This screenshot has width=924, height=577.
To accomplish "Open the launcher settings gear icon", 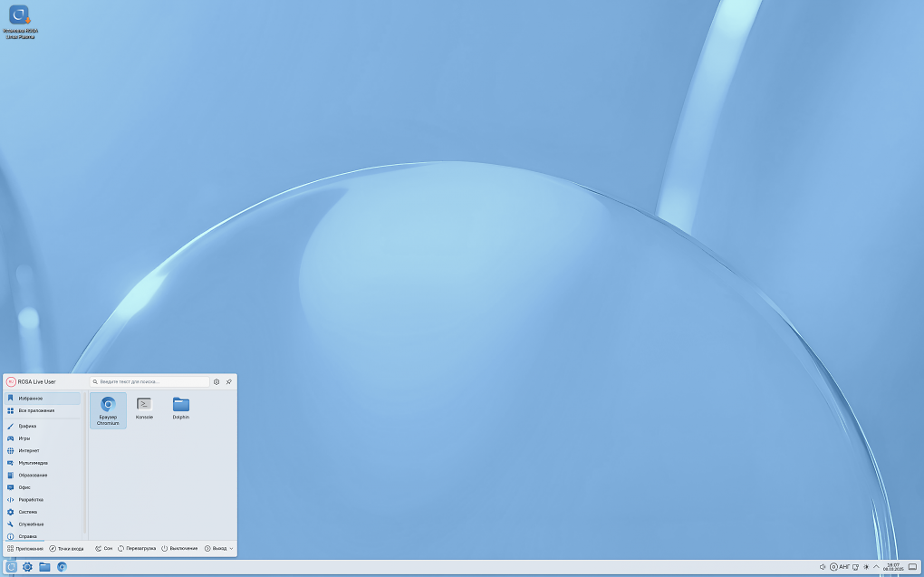I will (217, 382).
